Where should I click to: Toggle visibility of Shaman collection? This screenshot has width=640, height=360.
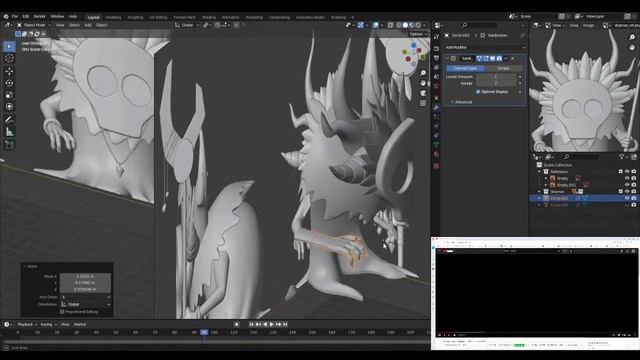coord(627,191)
